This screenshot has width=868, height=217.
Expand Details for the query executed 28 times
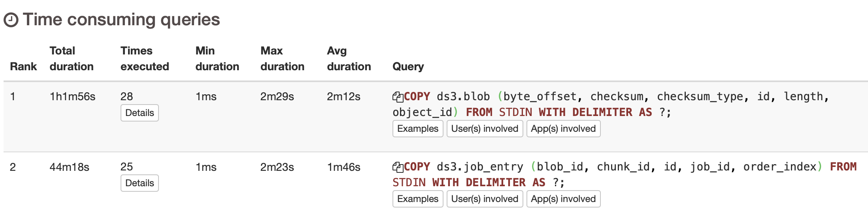pyautogui.click(x=140, y=113)
